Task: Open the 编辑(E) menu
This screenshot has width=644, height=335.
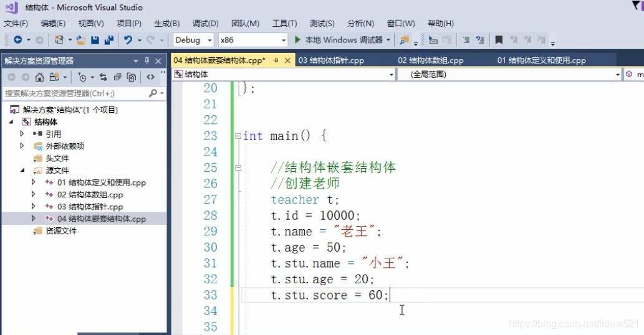Action: pos(53,24)
